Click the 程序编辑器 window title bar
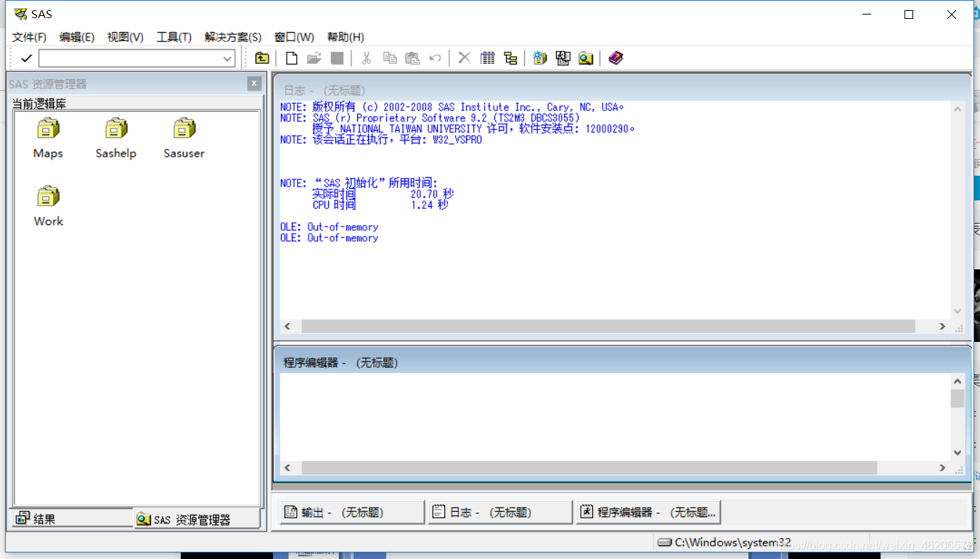This screenshot has width=980, height=559. point(622,362)
